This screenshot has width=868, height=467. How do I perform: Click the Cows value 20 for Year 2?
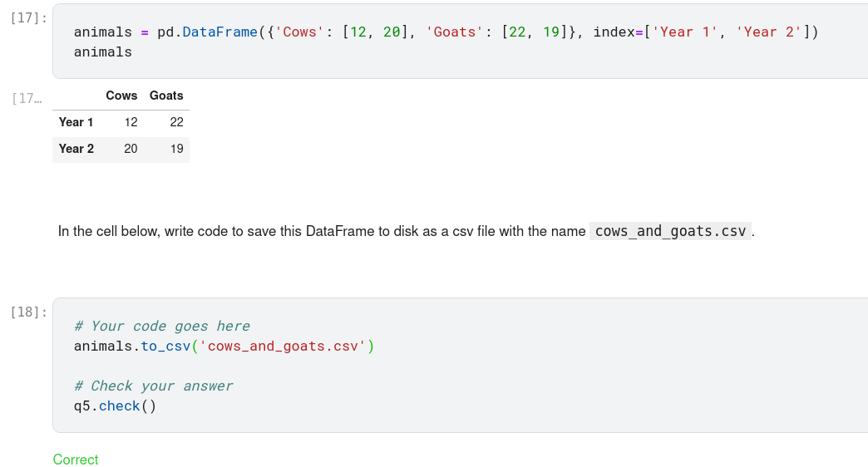pos(131,149)
